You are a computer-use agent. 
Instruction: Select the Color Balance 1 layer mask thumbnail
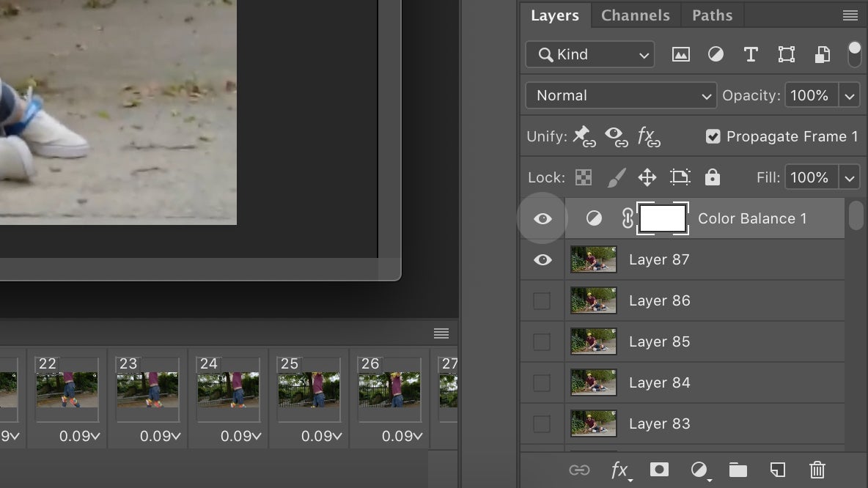[x=663, y=218]
